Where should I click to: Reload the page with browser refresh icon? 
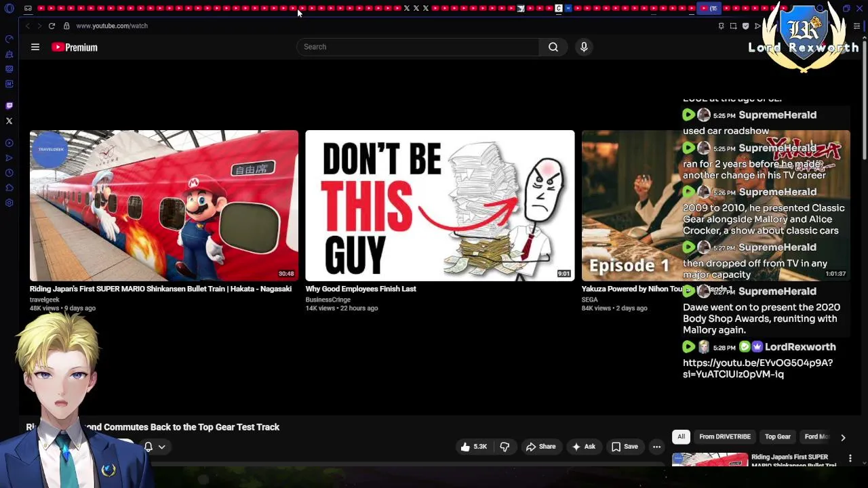52,26
